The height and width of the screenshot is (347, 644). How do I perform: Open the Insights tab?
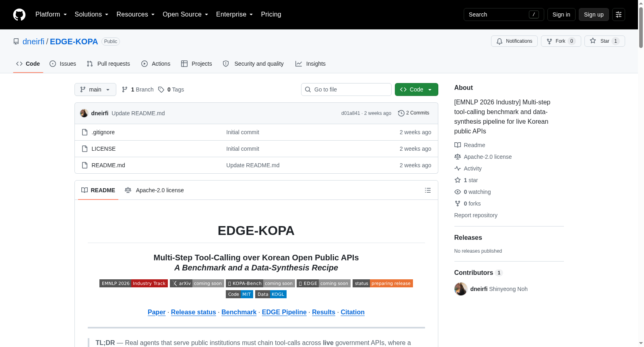click(x=310, y=64)
